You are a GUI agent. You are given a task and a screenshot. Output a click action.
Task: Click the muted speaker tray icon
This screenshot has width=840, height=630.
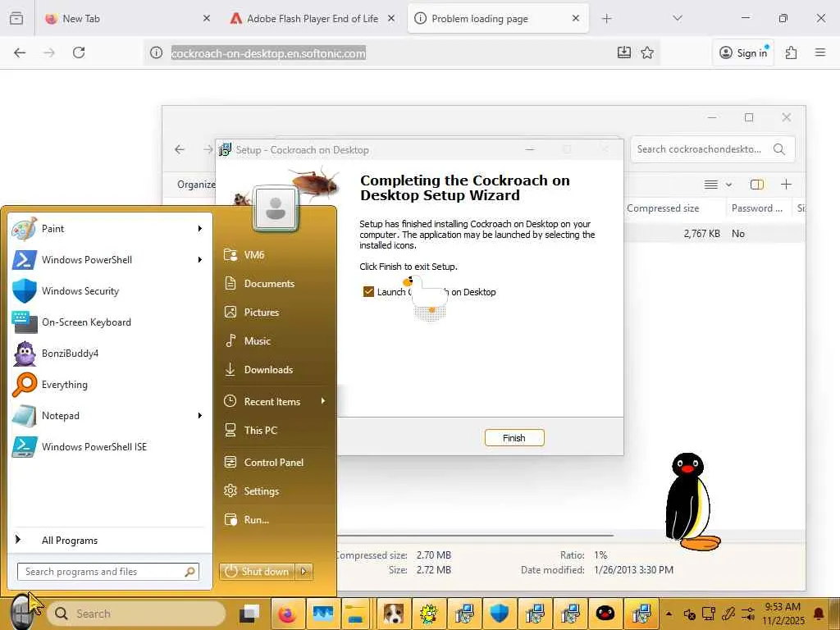click(x=690, y=614)
